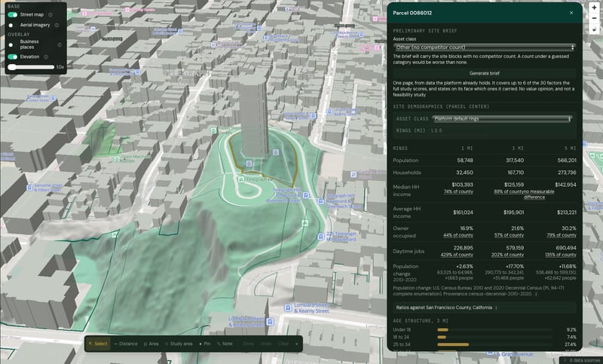Pick the Pin tool

[x=204, y=344]
